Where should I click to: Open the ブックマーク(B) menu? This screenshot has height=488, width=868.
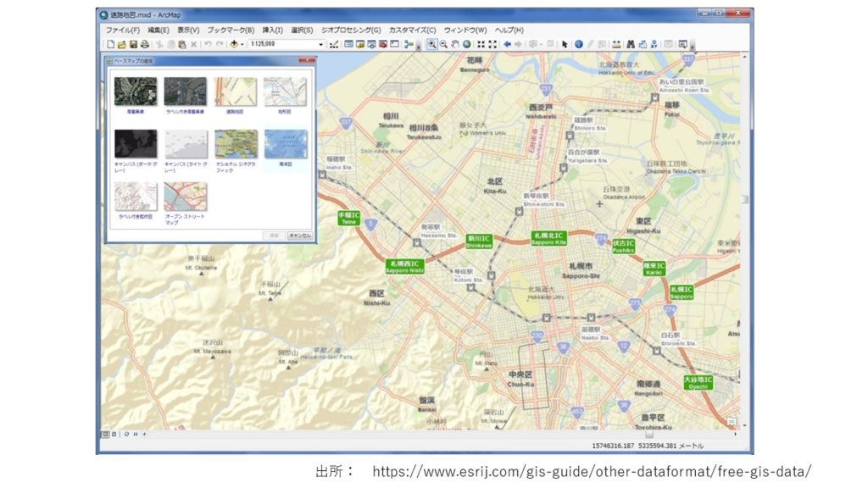pyautogui.click(x=231, y=30)
